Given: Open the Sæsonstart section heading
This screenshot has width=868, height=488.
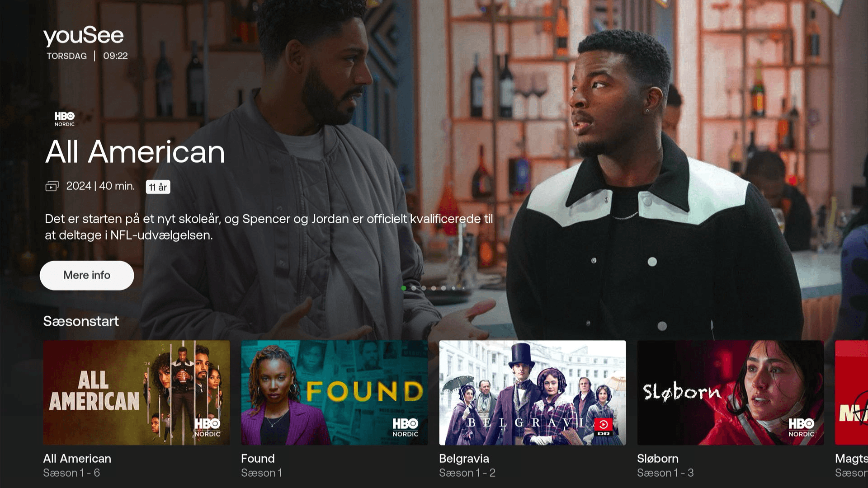Looking at the screenshot, I should point(81,321).
